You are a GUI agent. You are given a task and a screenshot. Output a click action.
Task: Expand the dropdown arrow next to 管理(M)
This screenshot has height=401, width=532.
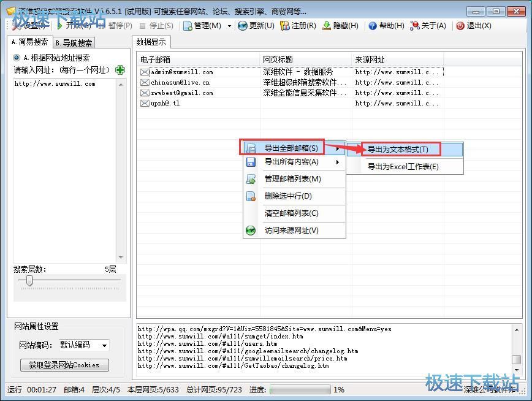(230, 26)
